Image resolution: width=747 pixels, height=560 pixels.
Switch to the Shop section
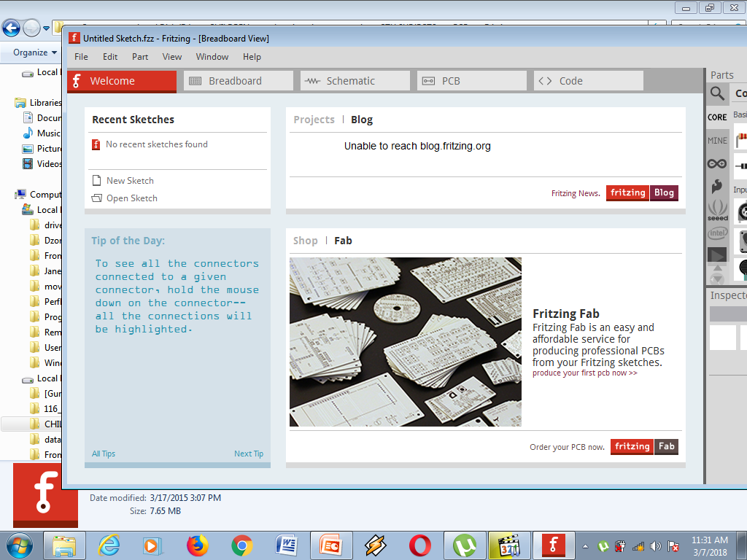(x=306, y=241)
